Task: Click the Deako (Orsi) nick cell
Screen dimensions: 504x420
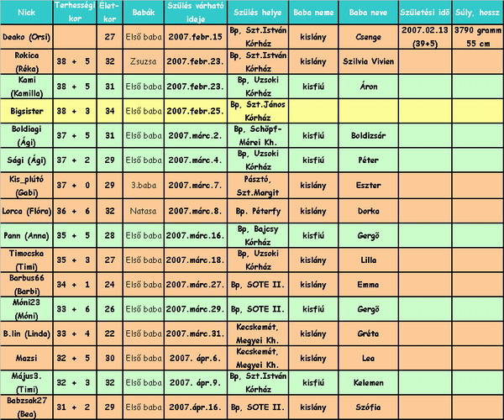Action: pos(25,37)
